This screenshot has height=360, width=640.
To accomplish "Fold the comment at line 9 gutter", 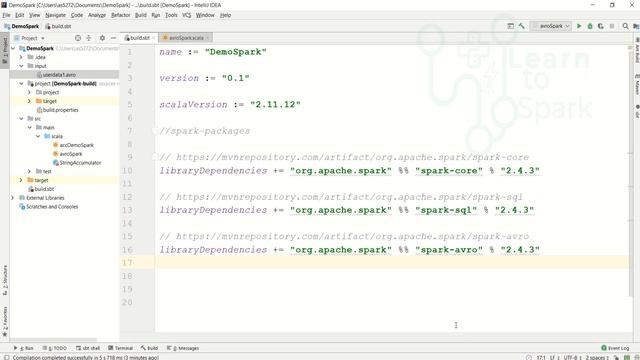I will pos(155,157).
